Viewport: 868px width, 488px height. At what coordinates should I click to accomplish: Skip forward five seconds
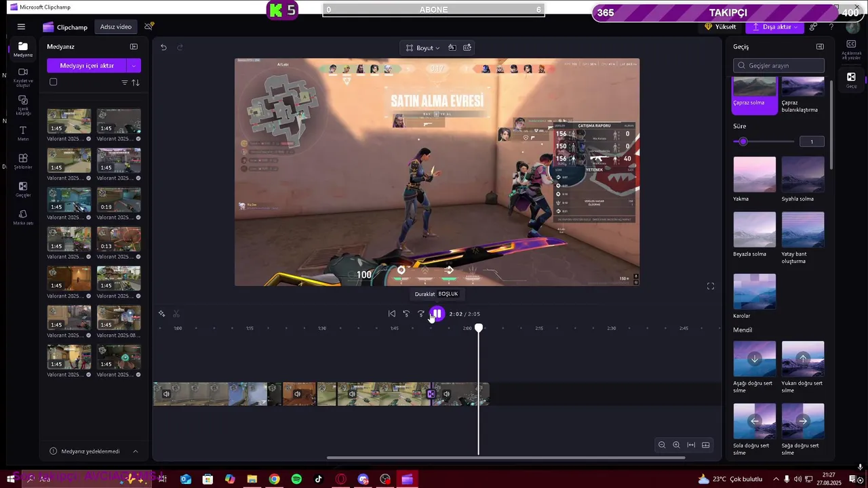click(x=421, y=314)
